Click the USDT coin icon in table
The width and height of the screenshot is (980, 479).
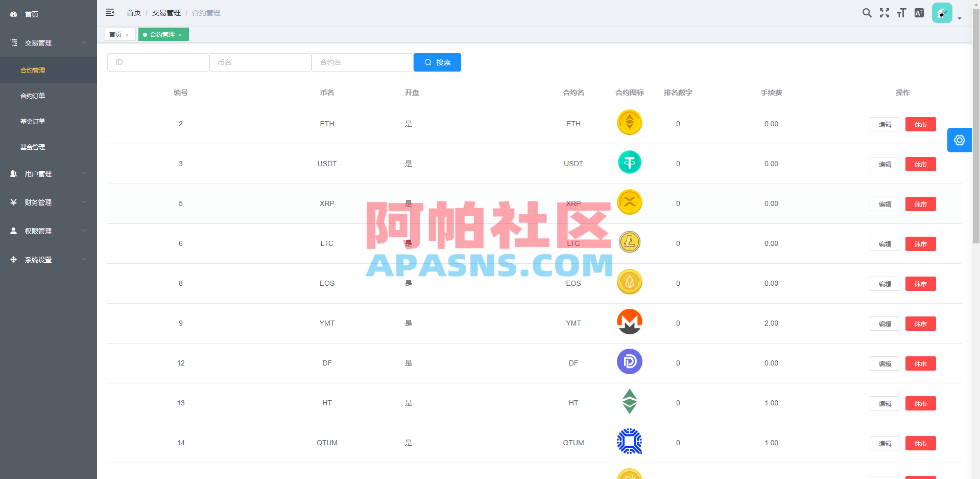tap(629, 162)
